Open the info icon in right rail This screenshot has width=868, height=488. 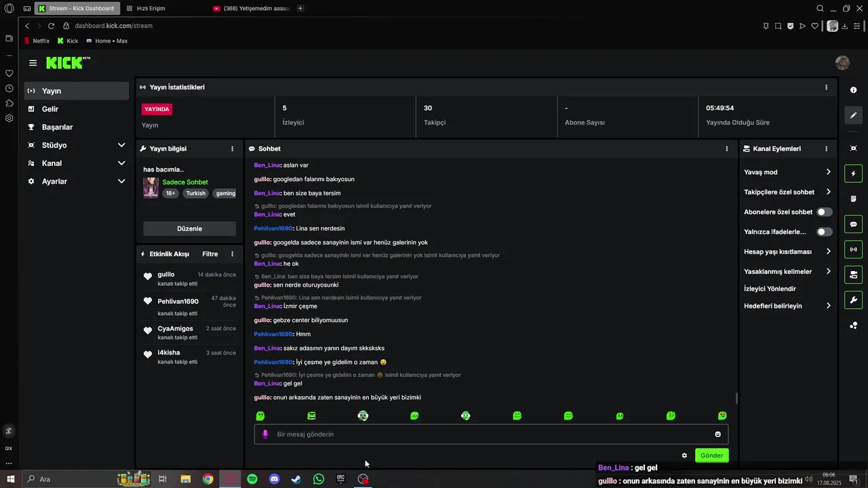click(853, 90)
